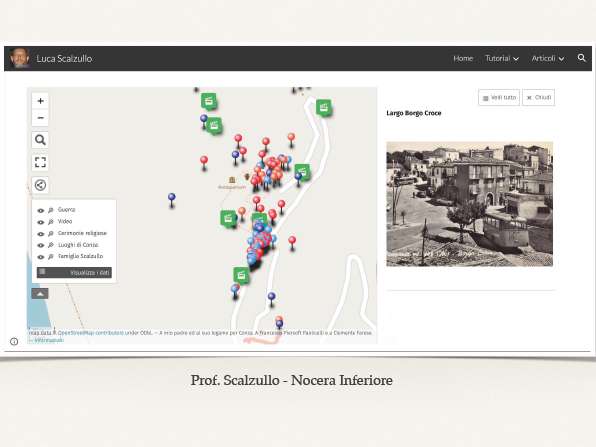Click the Guerra layer name
The image size is (596, 447).
pyautogui.click(x=67, y=210)
